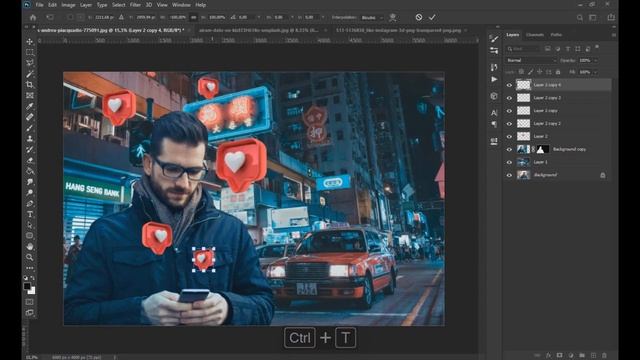Open the workspace switcher dropdown
The width and height of the screenshot is (640, 360).
pyautogui.click(x=593, y=18)
